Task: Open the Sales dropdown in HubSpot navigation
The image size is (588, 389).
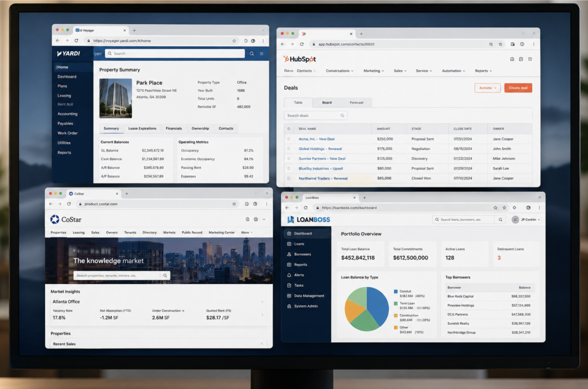Action: click(400, 71)
